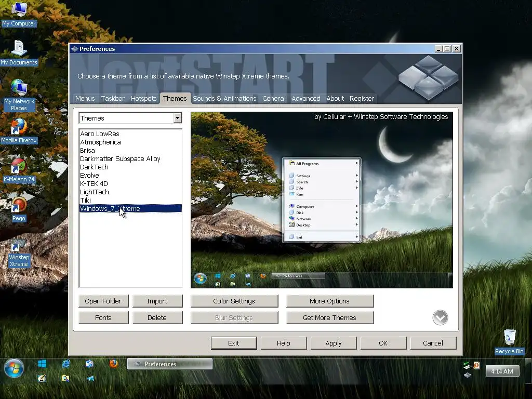Select the Winstep Xtreme desktop shortcut
This screenshot has width=532, height=399.
[x=19, y=253]
